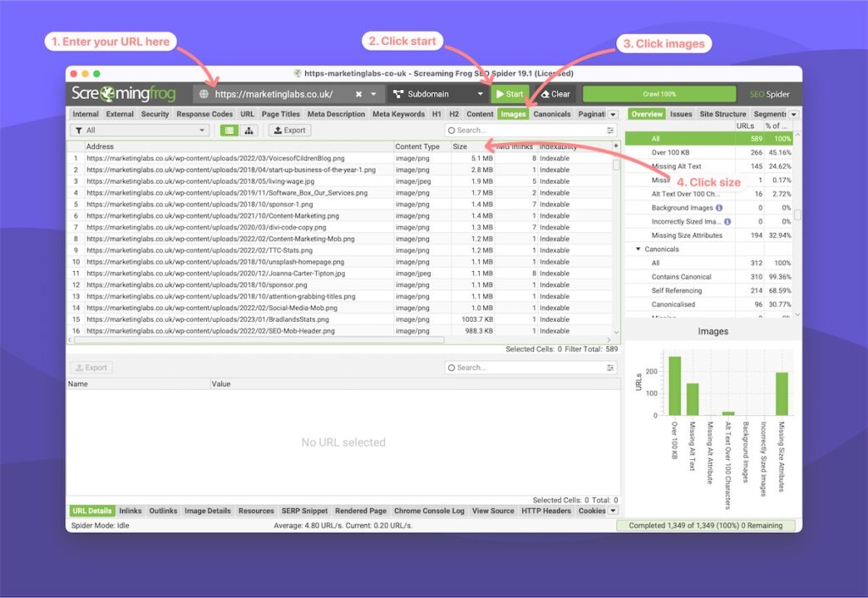Show more bottom tabs via overflow arrow
This screenshot has width=868, height=598.
point(613,511)
